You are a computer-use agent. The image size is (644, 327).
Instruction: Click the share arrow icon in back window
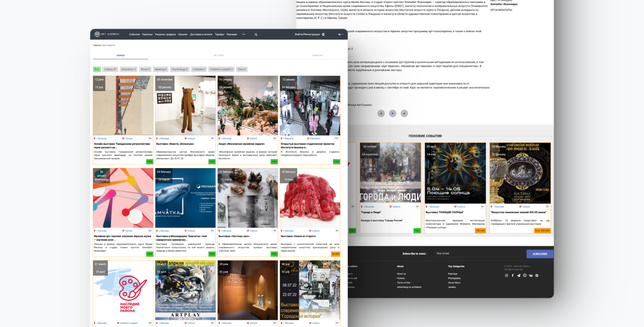coord(404,114)
